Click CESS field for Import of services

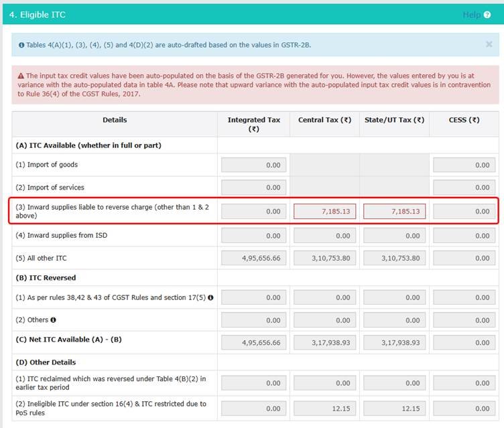(464, 188)
